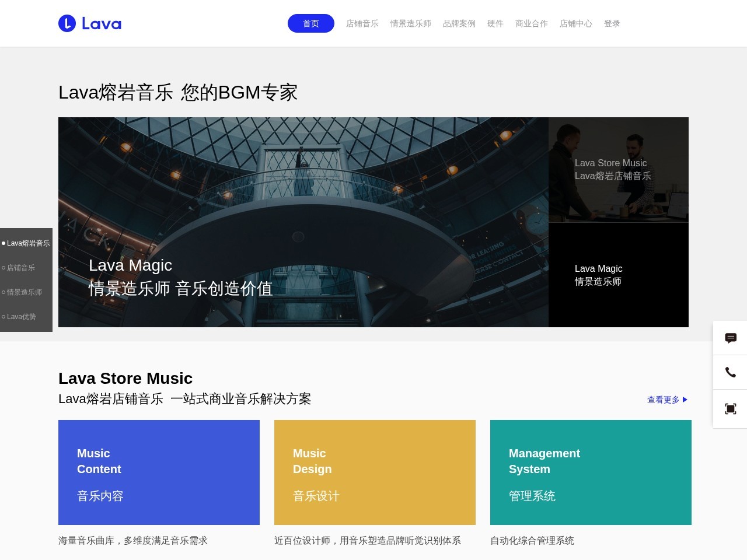Select the Lava优势 bullet in carousel sidebar

pos(22,317)
